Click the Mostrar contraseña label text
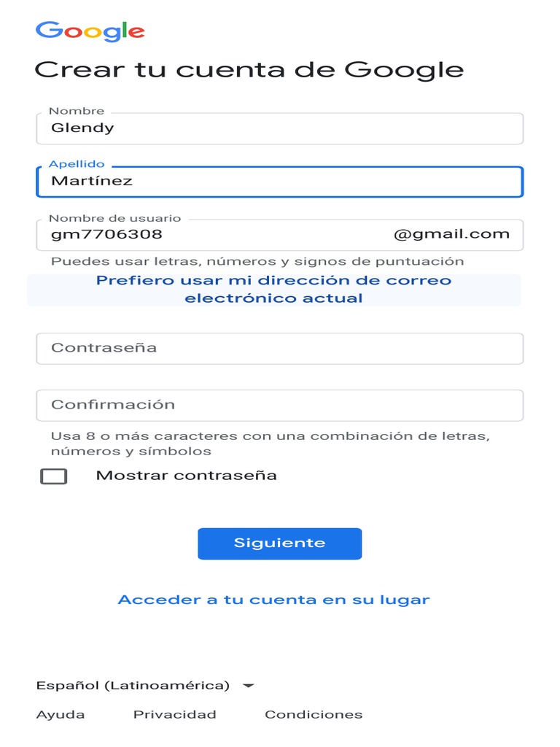The image size is (560, 747). (187, 476)
